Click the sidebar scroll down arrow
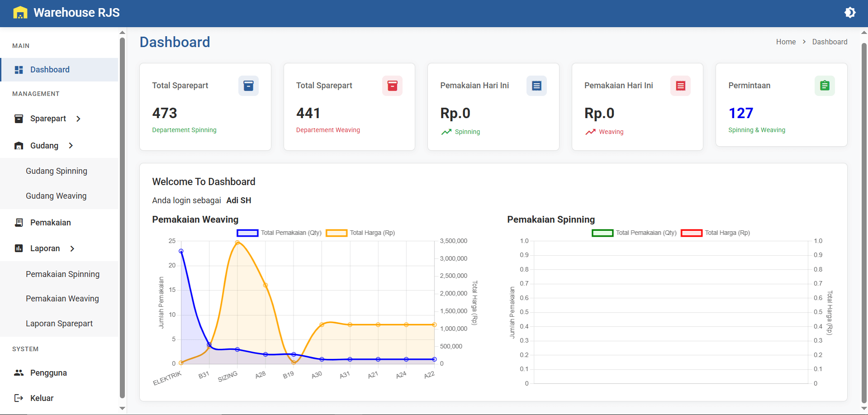 point(122,408)
